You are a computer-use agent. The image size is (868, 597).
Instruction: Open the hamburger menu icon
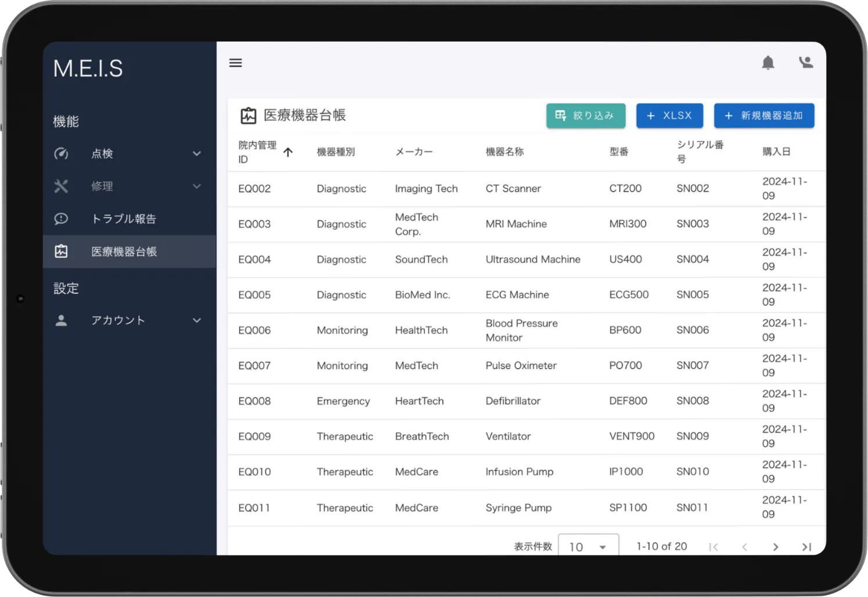point(235,63)
